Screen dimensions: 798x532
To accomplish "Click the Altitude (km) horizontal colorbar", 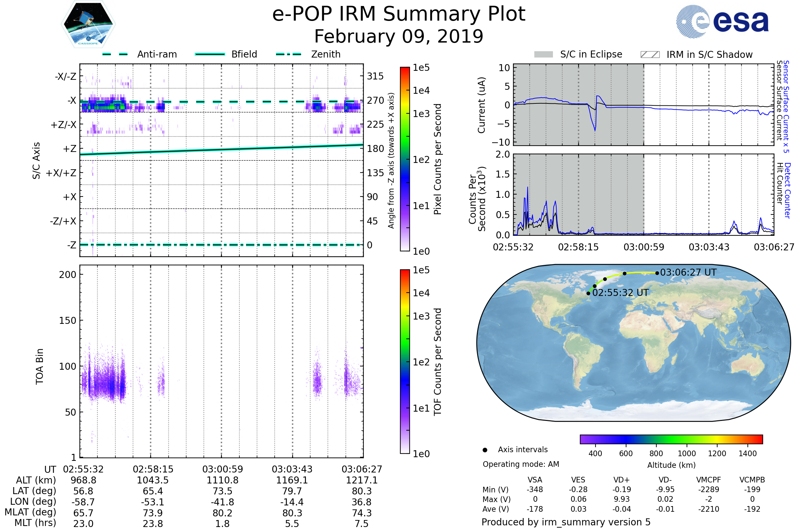I will 671,439.
